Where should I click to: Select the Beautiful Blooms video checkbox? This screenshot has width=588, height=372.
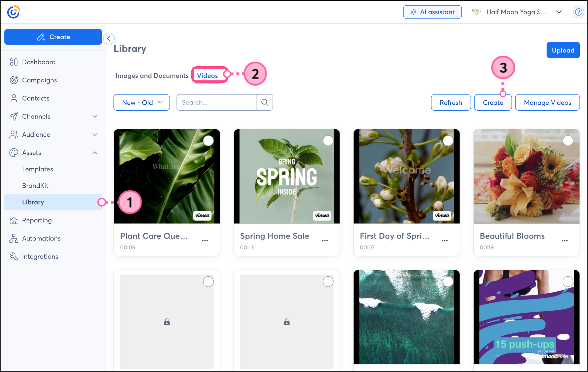(568, 141)
